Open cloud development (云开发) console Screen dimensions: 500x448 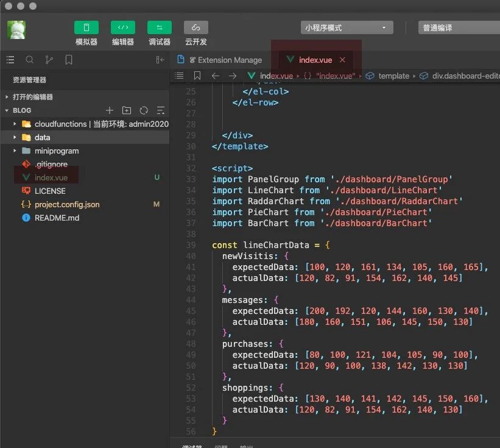pyautogui.click(x=195, y=27)
